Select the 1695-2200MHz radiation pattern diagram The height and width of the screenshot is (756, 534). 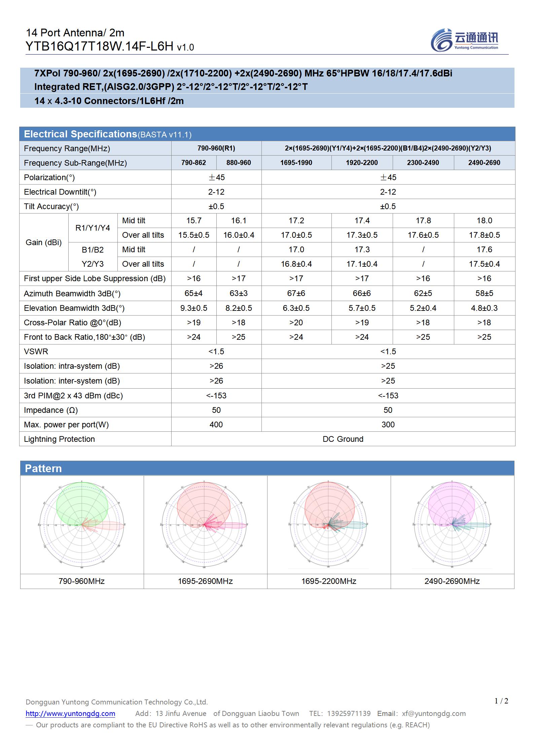[328, 525]
